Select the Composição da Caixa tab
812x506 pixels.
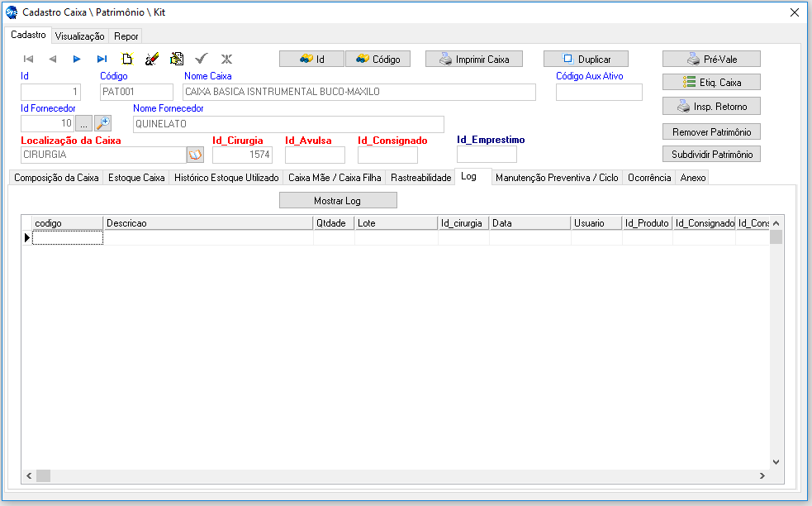pos(56,178)
